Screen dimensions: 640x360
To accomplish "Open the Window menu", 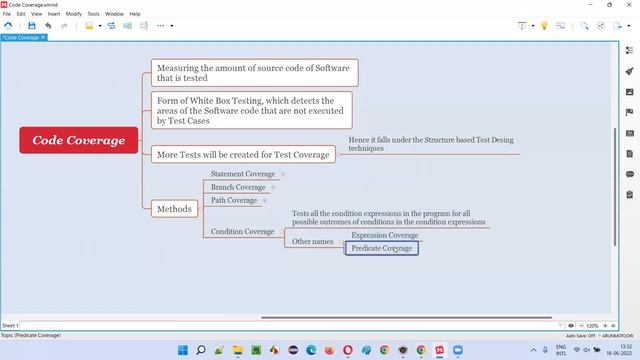I will (x=114, y=14).
